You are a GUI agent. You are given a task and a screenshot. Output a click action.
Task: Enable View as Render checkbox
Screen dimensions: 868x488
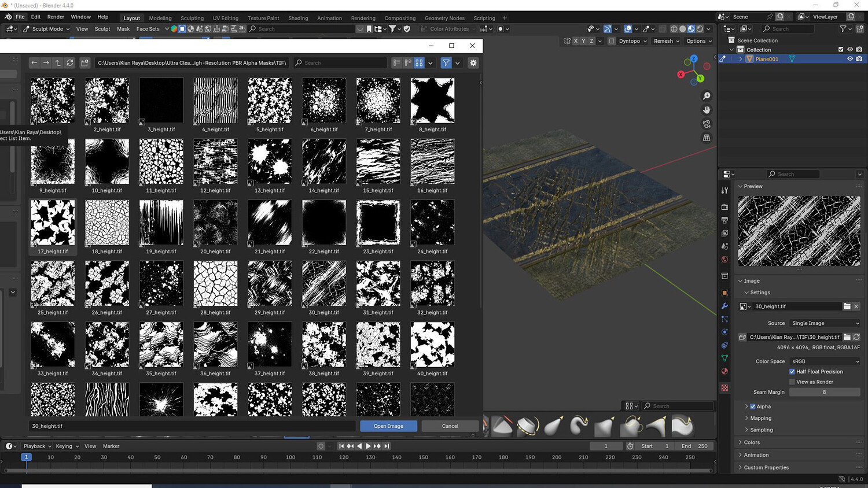click(792, 382)
